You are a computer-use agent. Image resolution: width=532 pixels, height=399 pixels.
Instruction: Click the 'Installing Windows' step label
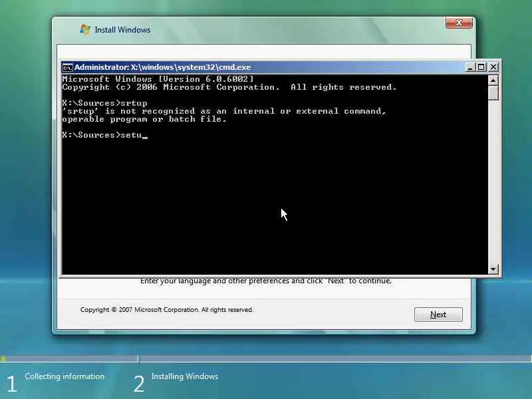pyautogui.click(x=185, y=376)
